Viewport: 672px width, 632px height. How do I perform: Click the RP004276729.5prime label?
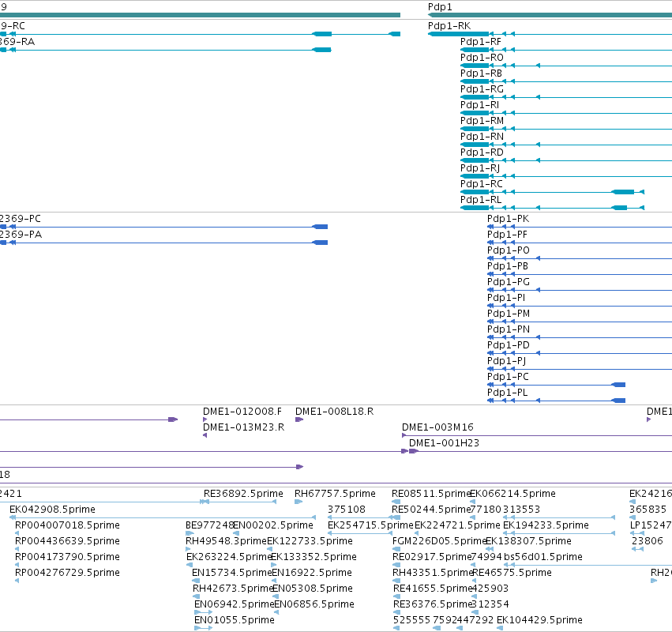pyautogui.click(x=67, y=574)
